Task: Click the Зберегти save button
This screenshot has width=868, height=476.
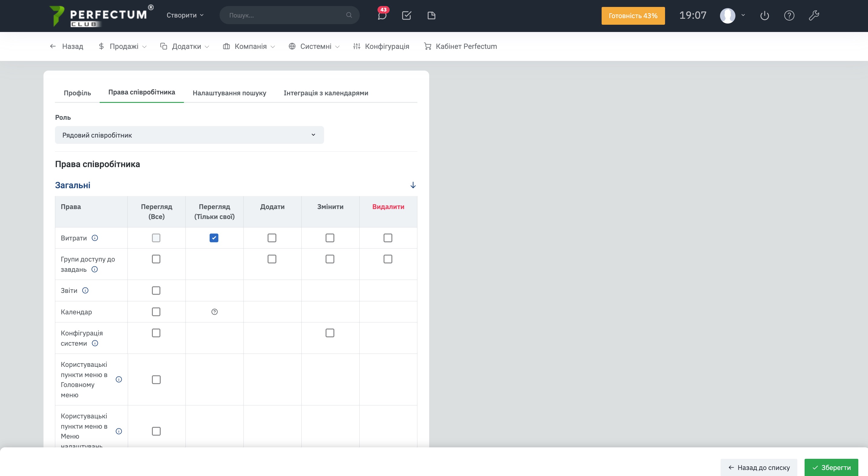Action: pos(831,467)
